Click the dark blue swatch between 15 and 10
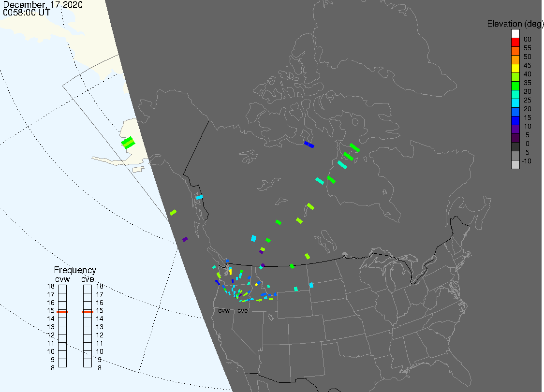 pyautogui.click(x=515, y=120)
